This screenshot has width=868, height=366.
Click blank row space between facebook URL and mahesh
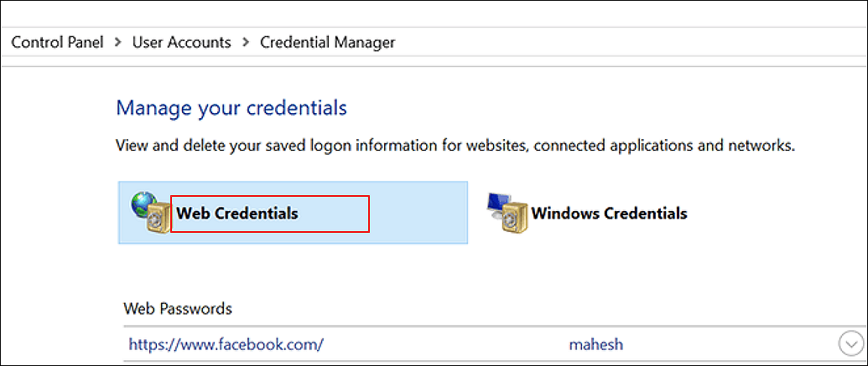(444, 344)
